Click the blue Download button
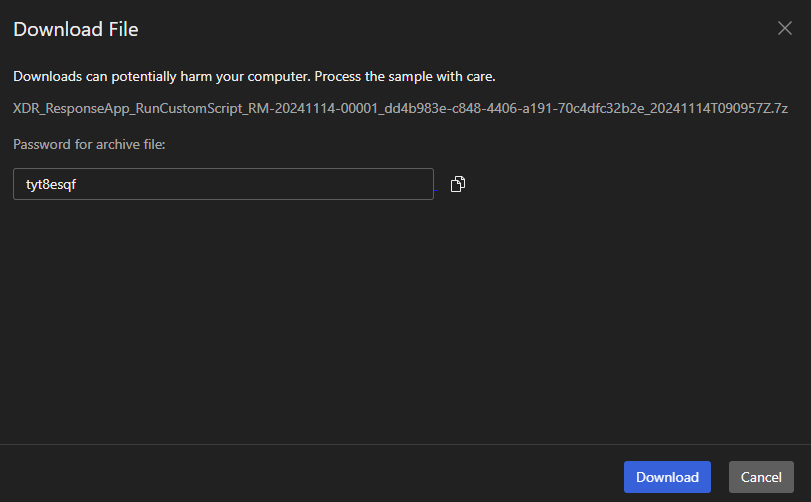 pyautogui.click(x=667, y=477)
